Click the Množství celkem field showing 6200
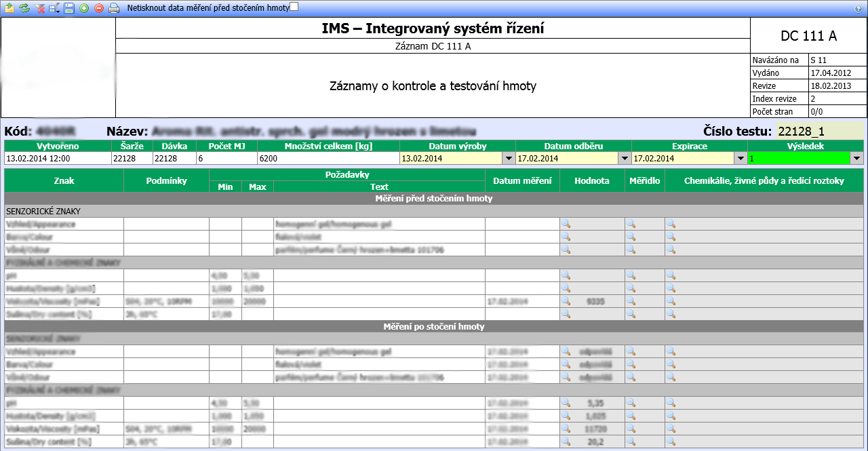 pos(328,158)
